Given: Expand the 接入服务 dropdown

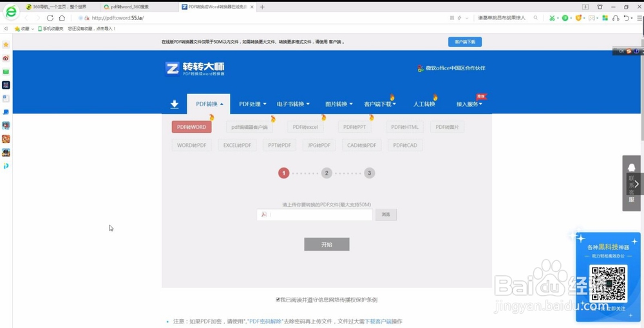Looking at the screenshot, I should click(x=469, y=104).
